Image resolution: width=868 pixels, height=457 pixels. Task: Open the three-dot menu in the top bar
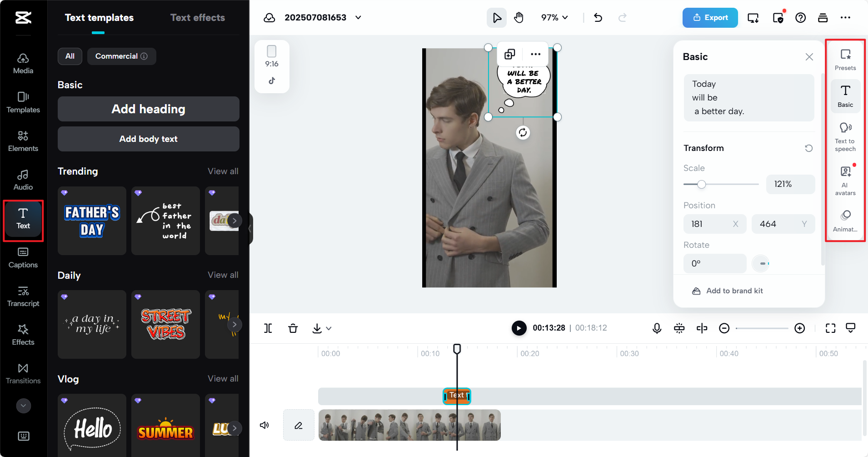(845, 18)
